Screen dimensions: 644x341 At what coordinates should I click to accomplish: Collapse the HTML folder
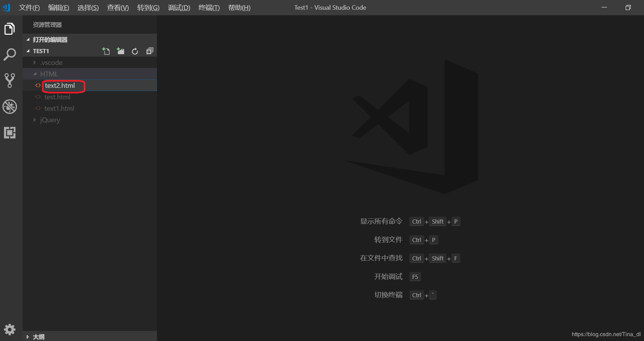[x=49, y=74]
